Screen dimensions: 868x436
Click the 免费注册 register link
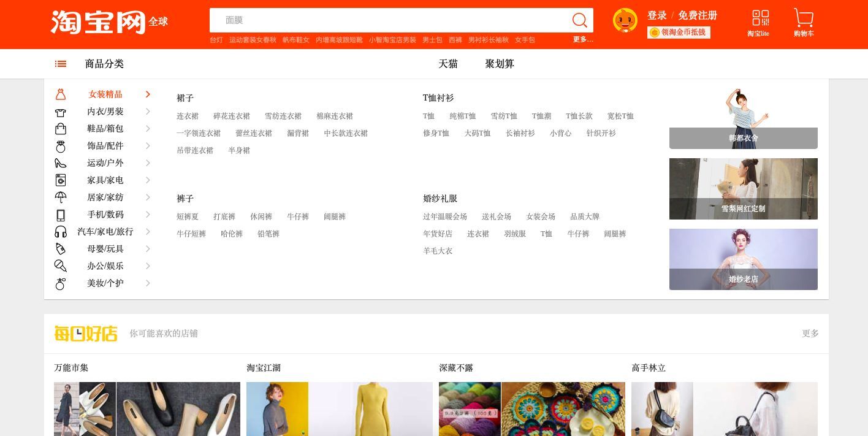(698, 15)
